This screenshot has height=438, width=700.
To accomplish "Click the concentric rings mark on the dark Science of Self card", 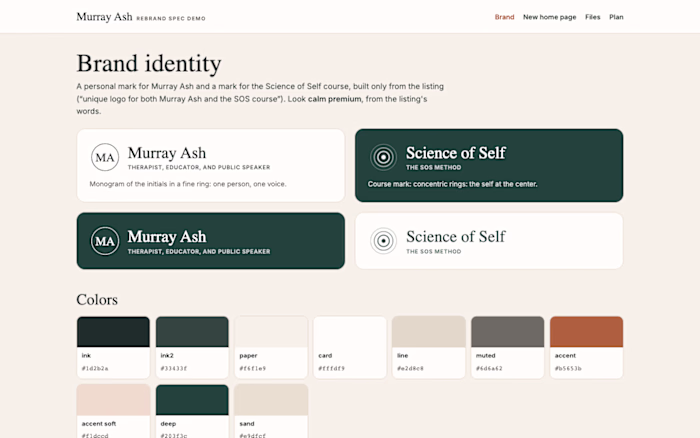I will click(383, 157).
